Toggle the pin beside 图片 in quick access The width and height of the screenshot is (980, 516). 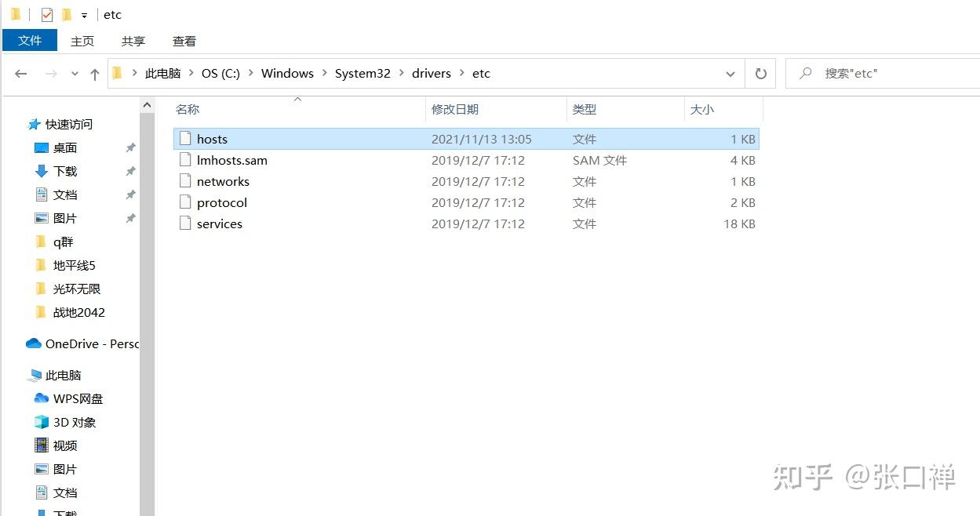coord(130,218)
